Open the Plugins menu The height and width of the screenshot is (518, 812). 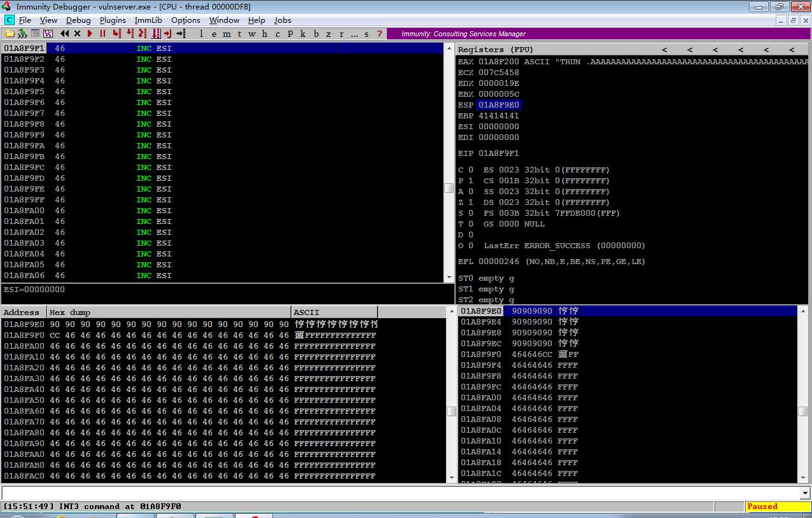pyautogui.click(x=113, y=20)
